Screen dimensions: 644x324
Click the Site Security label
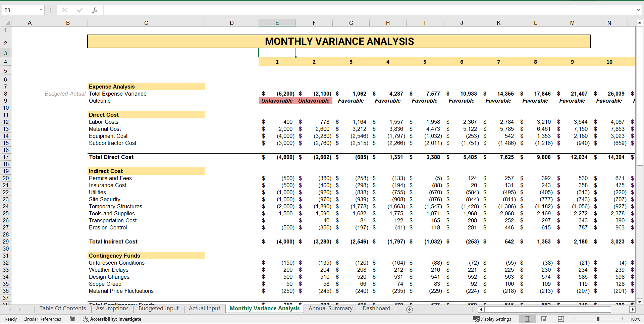(x=105, y=200)
